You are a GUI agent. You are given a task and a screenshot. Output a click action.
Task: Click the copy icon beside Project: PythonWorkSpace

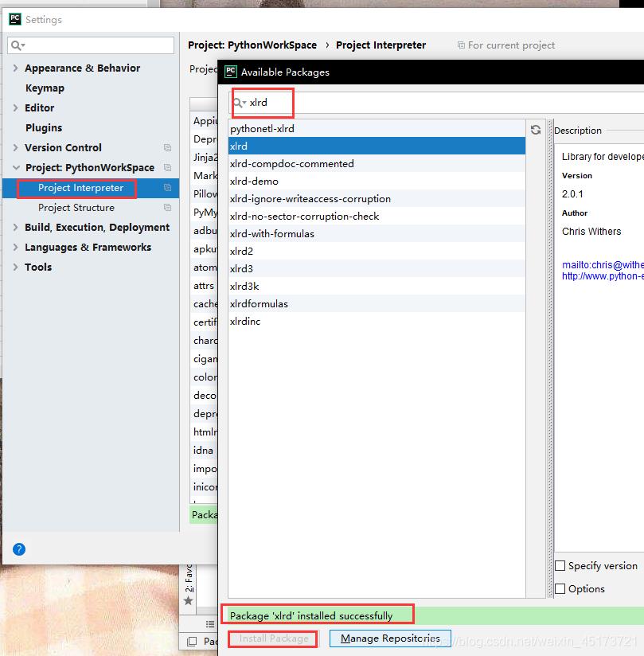[167, 168]
